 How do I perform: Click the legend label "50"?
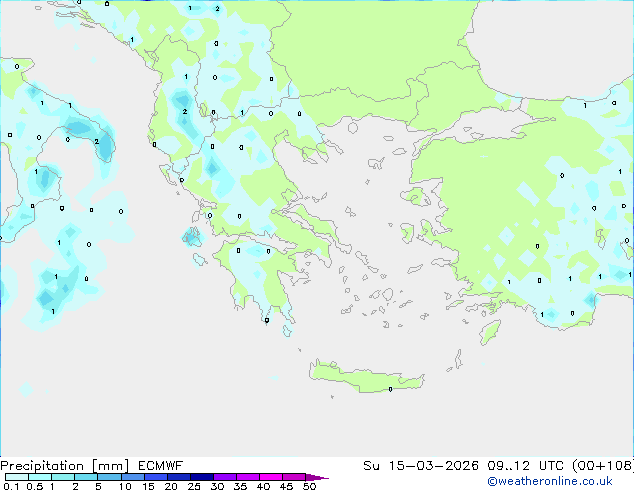310,486
